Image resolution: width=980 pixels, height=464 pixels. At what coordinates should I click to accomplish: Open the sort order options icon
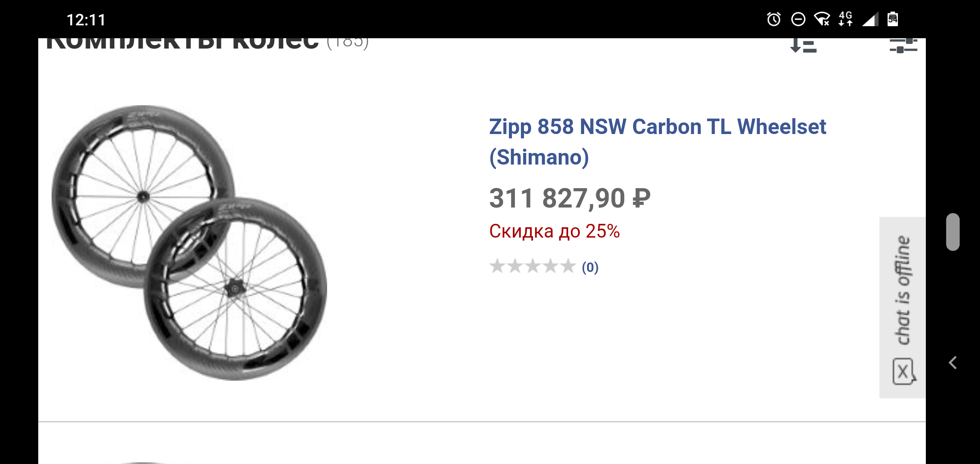803,45
